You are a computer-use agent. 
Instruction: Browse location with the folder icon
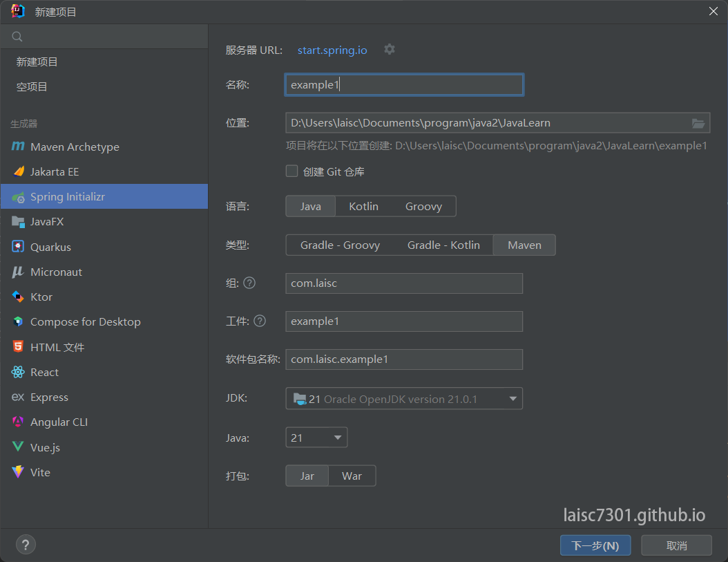pos(698,123)
